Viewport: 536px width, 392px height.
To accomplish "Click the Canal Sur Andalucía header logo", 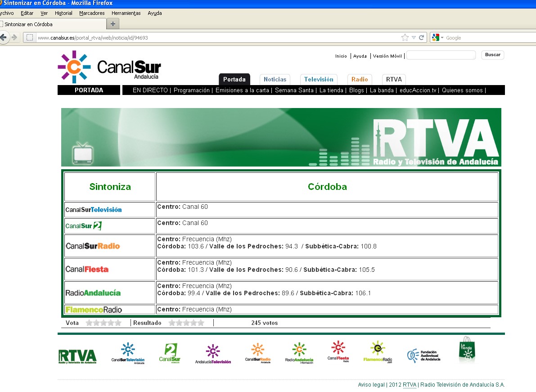I will pos(109,67).
